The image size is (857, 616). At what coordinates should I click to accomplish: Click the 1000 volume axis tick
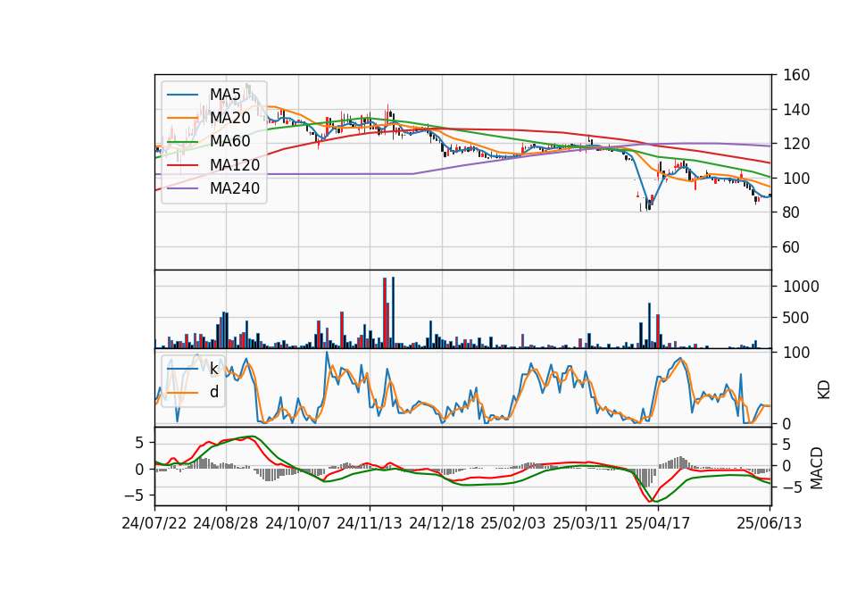pos(801,287)
